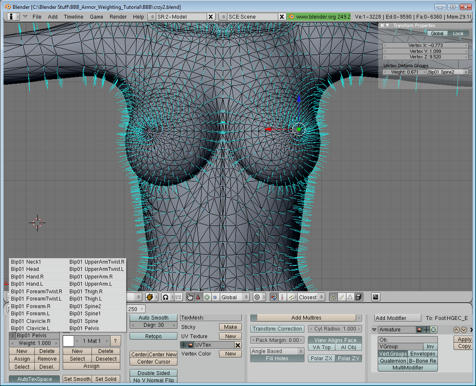Open the File menu
Image resolution: width=476 pixels, height=386 pixels.
[x=37, y=16]
